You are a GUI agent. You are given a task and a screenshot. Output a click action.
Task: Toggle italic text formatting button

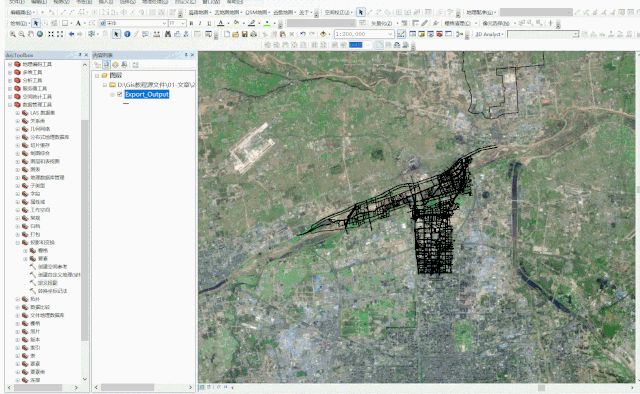tap(200, 23)
